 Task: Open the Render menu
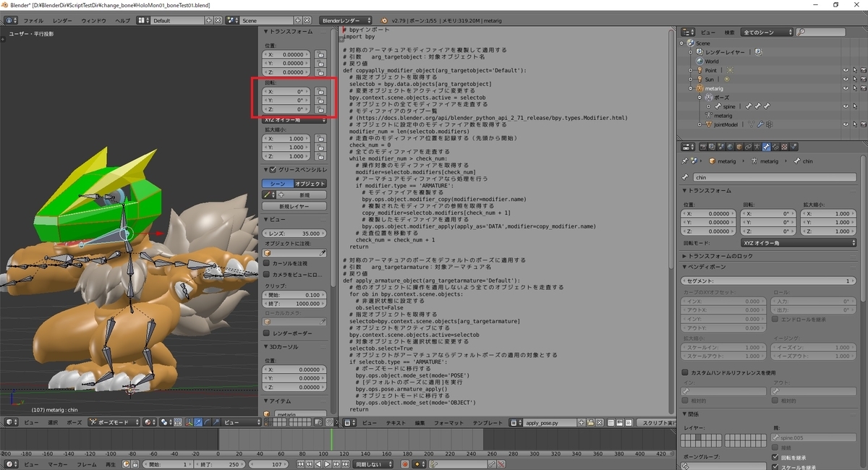(x=63, y=20)
